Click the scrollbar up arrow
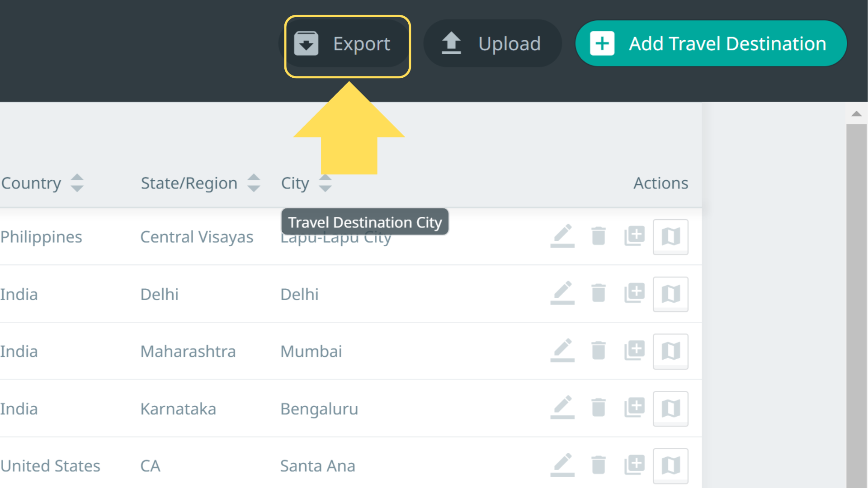Viewport: 868px width, 488px height. 856,114
